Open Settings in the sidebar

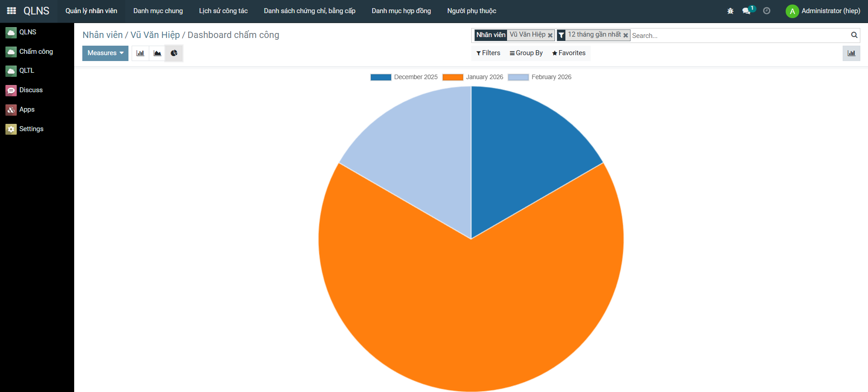(x=32, y=129)
